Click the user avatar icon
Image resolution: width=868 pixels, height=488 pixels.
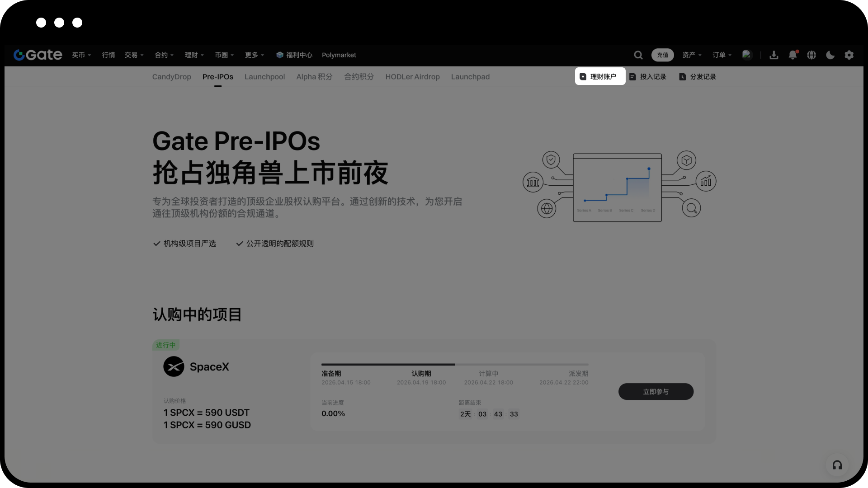(x=747, y=55)
